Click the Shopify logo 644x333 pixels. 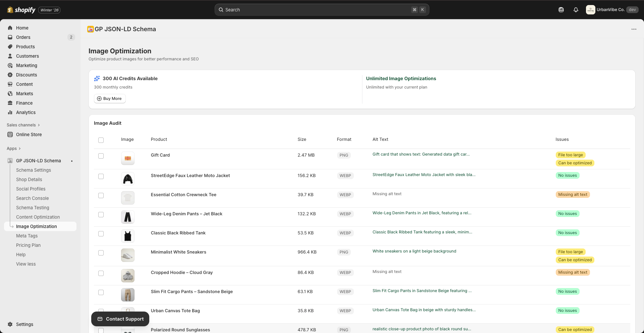[21, 10]
